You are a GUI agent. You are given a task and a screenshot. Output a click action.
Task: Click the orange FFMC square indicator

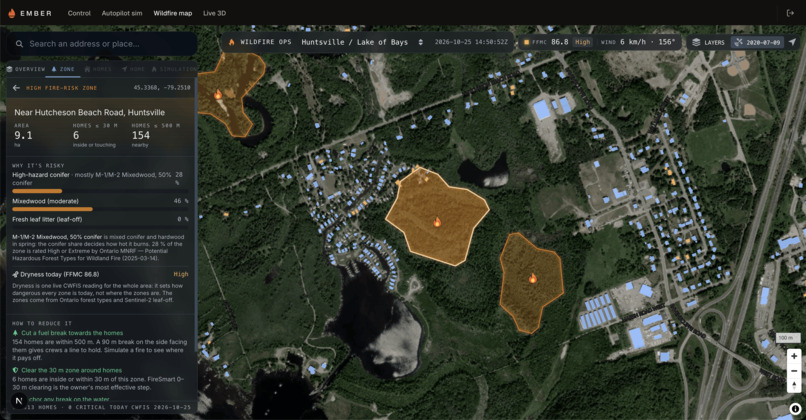coord(526,42)
